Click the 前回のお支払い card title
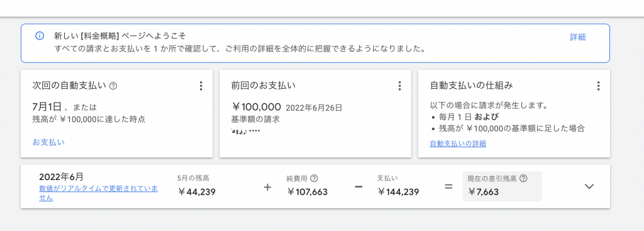This screenshot has height=231, width=644. coord(264,86)
